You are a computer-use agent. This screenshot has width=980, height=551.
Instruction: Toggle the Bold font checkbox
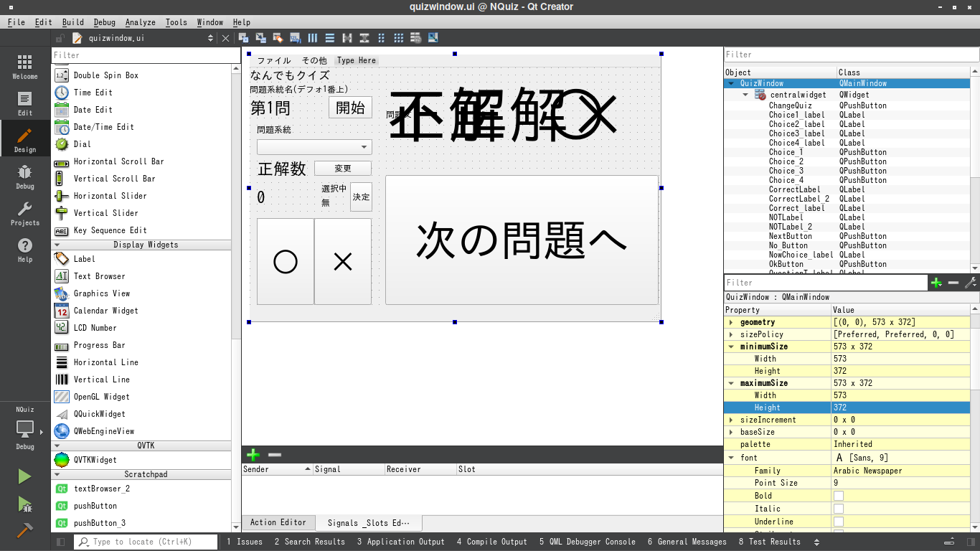838,496
